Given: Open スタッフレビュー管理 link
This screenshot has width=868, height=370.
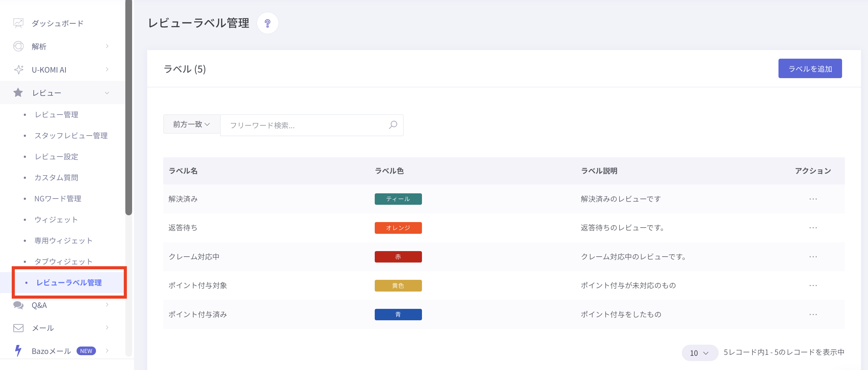Looking at the screenshot, I should (x=71, y=136).
